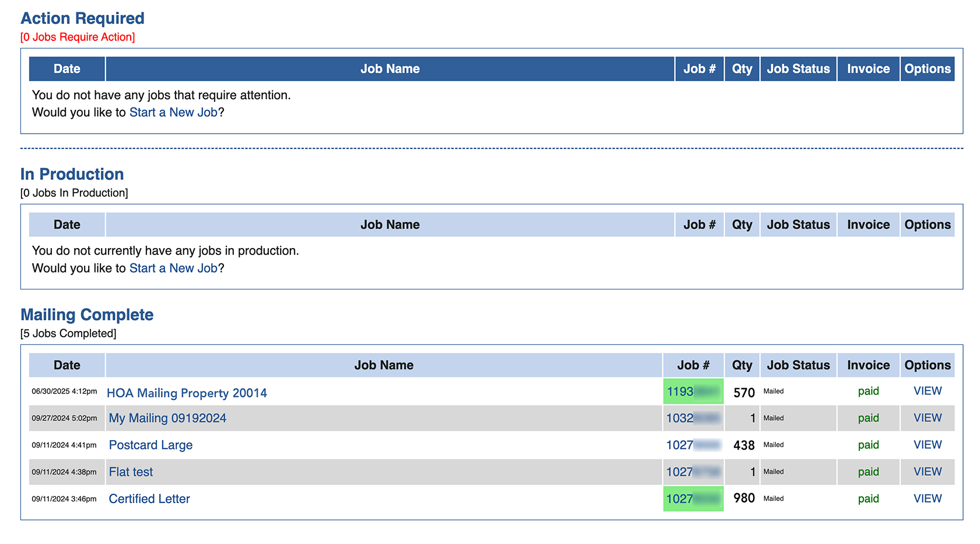This screenshot has width=980, height=544.
Task: Select the highlighted job number 1193 for HOA Mailing
Action: coord(693,391)
